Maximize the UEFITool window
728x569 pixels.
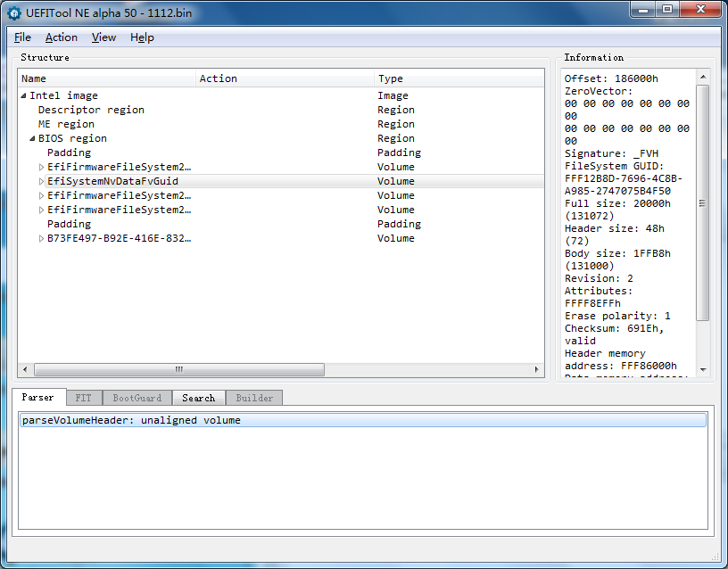point(667,10)
